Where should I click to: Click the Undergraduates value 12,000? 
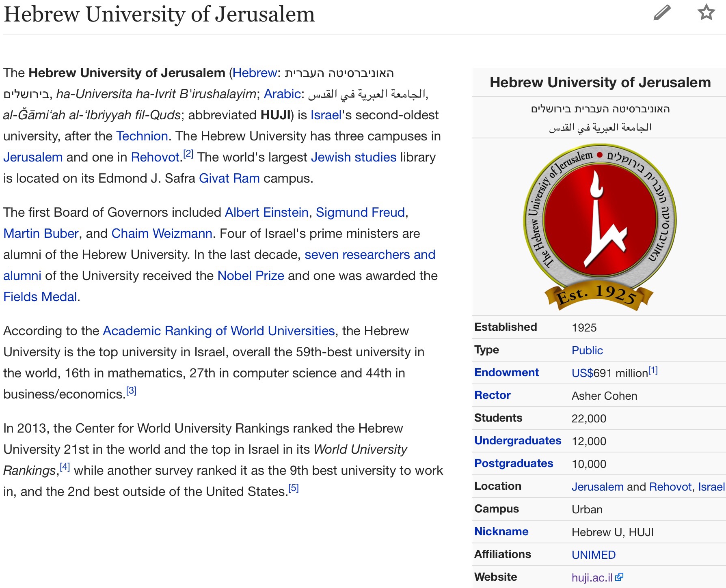point(589,441)
